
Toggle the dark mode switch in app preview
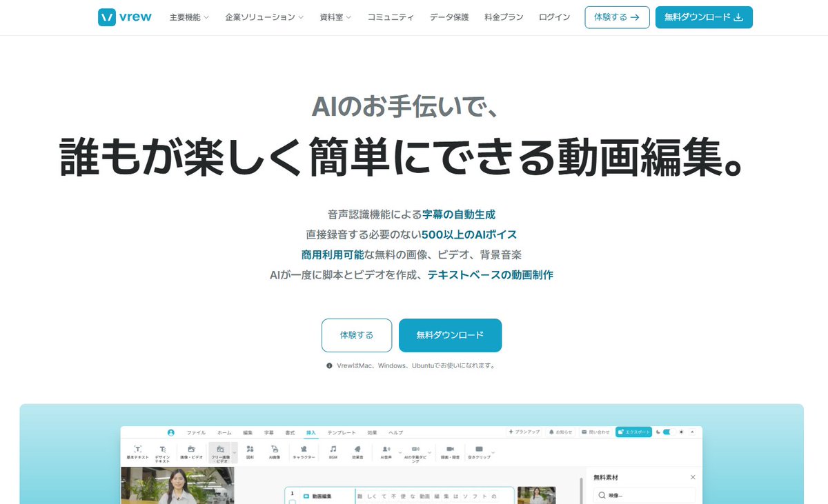tap(667, 432)
